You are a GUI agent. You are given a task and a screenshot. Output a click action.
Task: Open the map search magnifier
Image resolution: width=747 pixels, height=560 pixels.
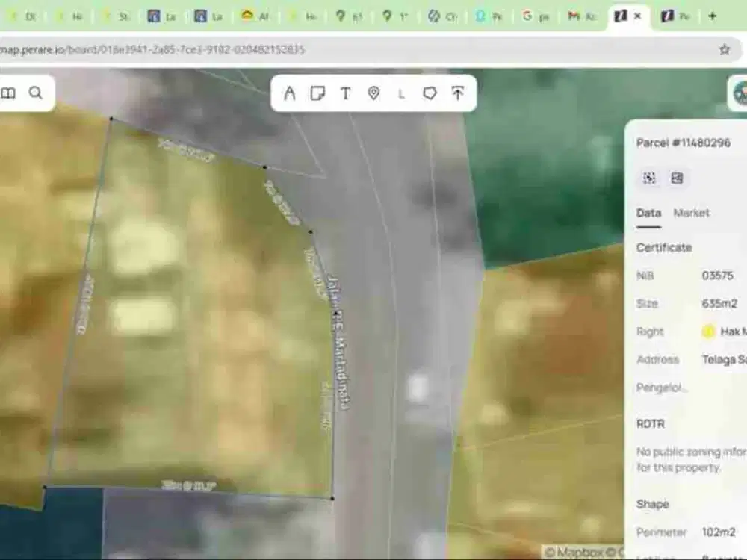click(x=36, y=93)
